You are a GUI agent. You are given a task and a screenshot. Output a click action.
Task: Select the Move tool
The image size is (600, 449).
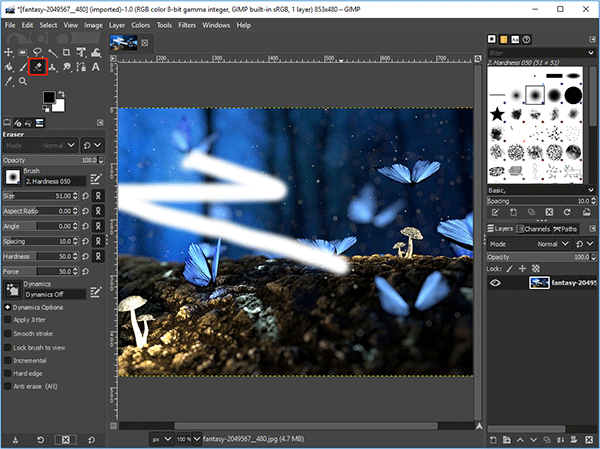coord(8,52)
